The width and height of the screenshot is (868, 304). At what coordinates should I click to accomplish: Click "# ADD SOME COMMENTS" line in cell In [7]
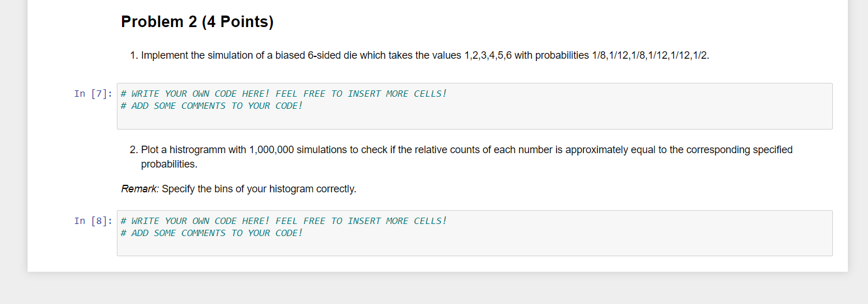[212, 105]
